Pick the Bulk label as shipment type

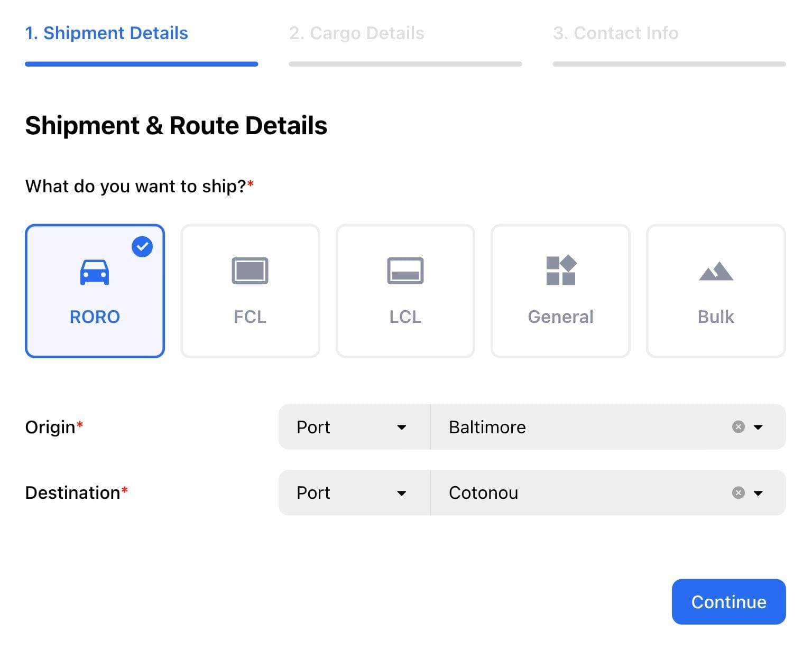pyautogui.click(x=716, y=317)
